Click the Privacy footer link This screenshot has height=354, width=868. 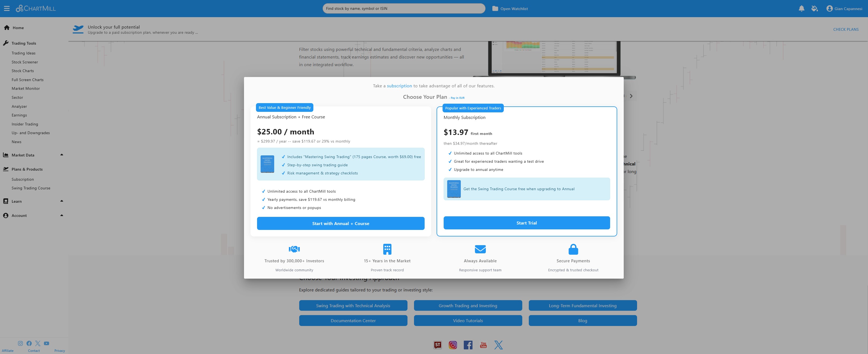(x=60, y=351)
